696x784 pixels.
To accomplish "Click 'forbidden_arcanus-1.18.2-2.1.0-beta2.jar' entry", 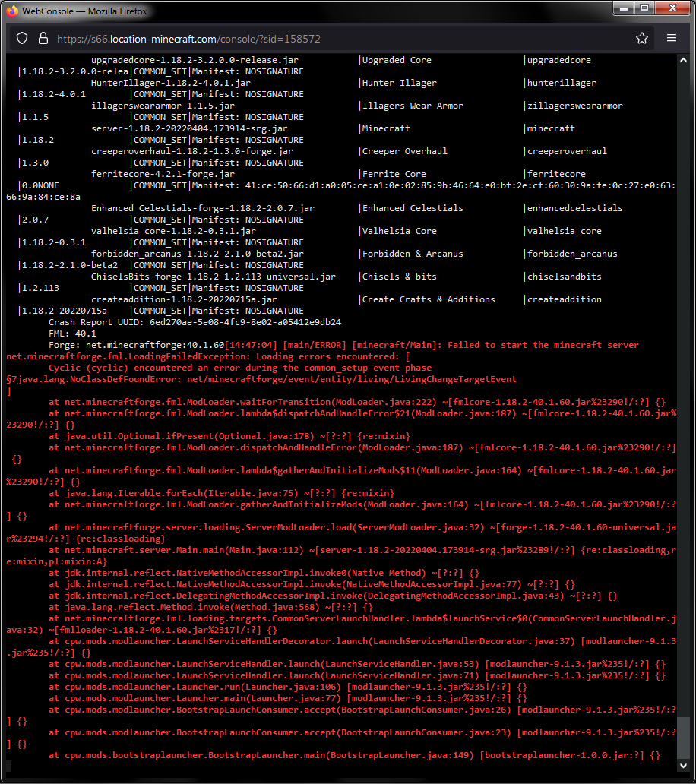I will [197, 254].
